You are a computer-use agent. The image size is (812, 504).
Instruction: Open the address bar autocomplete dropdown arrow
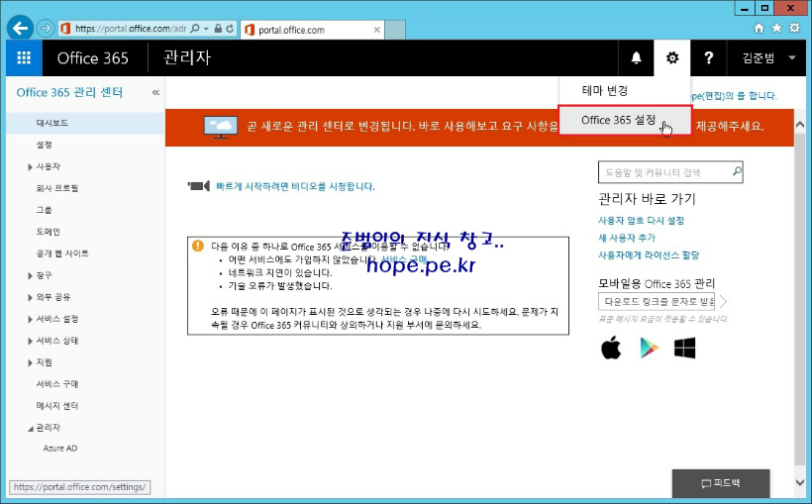[x=206, y=29]
